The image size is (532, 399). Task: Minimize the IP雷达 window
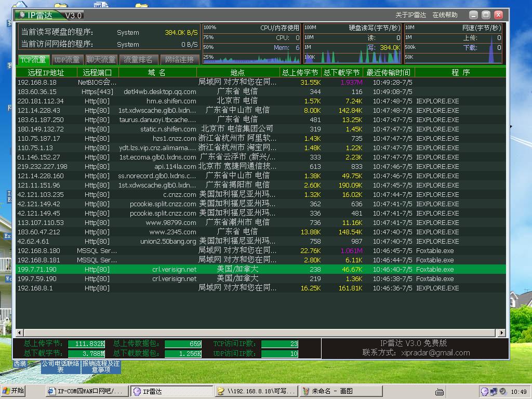pos(473,15)
